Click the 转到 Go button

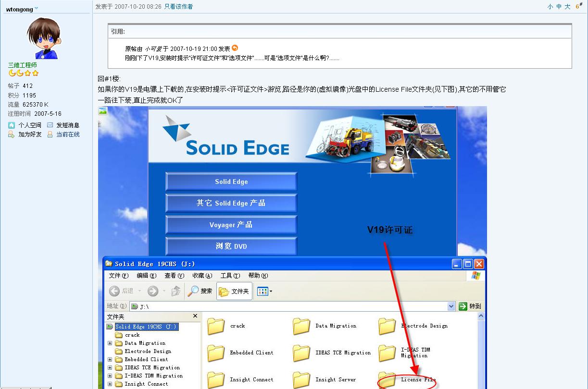[x=470, y=306]
